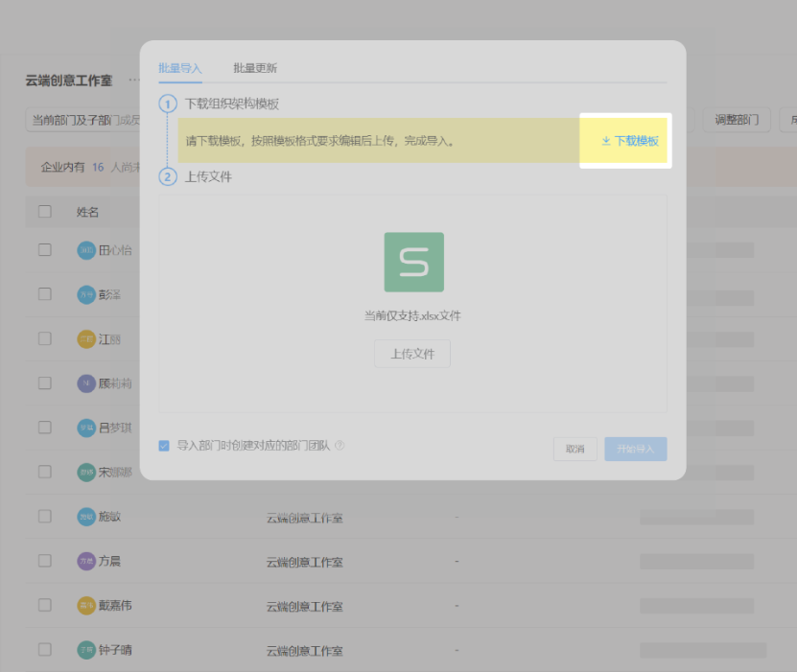
Task: Check the checkbox next to 江丽
Action: point(44,338)
